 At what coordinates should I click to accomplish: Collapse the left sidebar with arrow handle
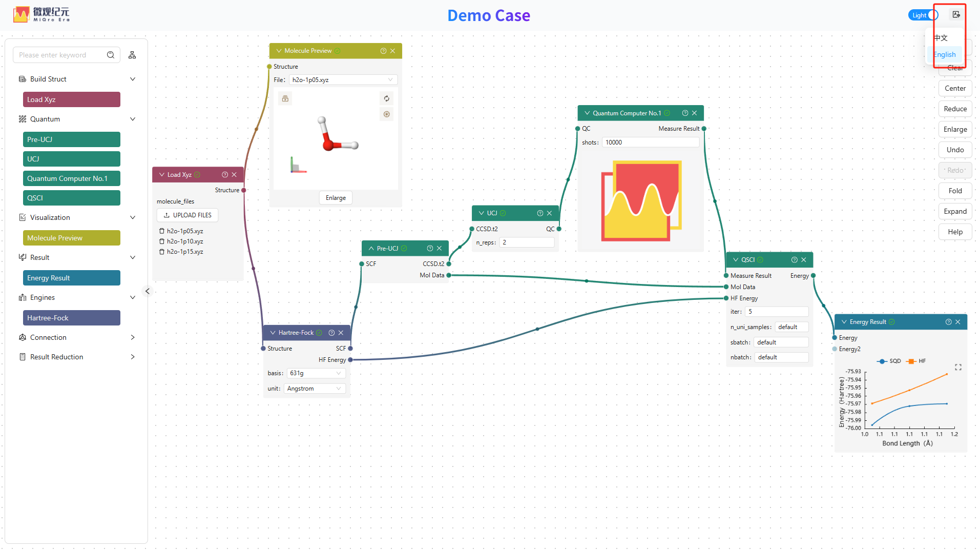148,291
